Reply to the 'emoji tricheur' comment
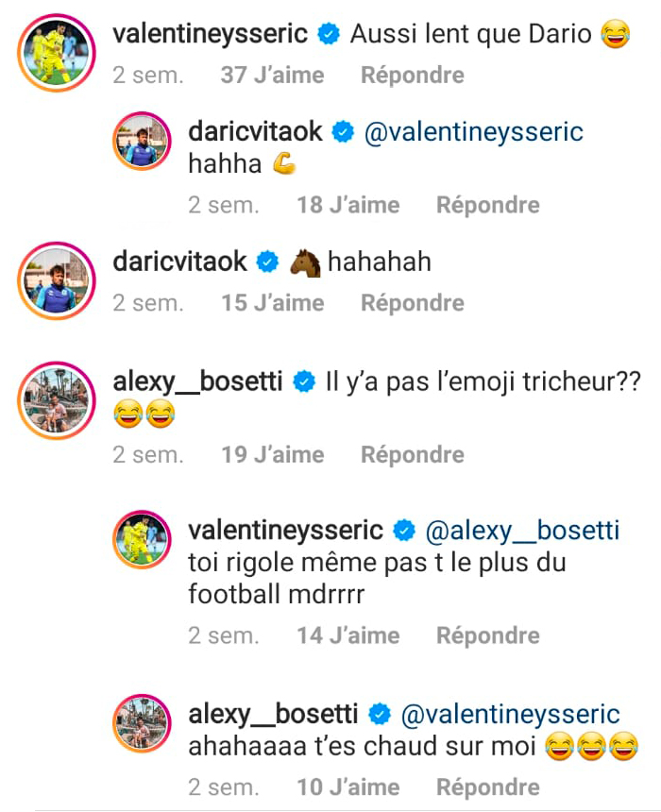Image resolution: width=661 pixels, height=812 pixels. coord(412,455)
